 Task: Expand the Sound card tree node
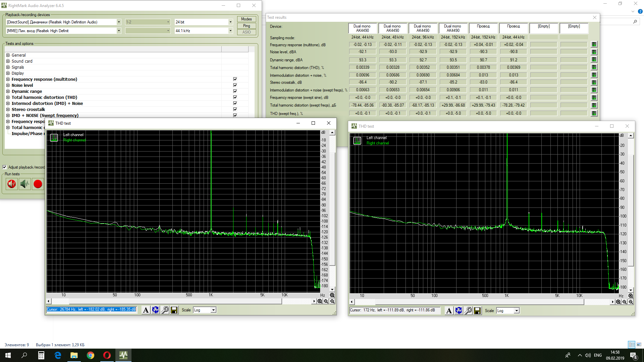[x=8, y=61]
